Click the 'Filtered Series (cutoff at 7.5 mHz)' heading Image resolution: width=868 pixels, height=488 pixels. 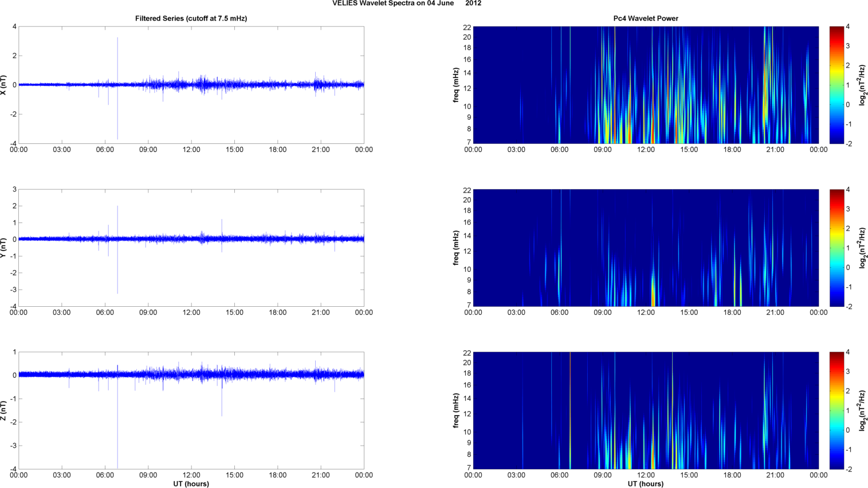pos(191,18)
